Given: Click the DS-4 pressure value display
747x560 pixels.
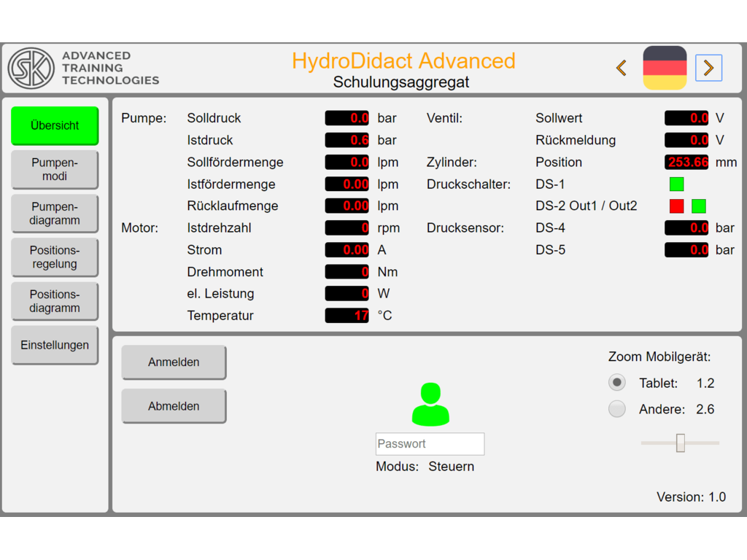Looking at the screenshot, I should (x=686, y=227).
